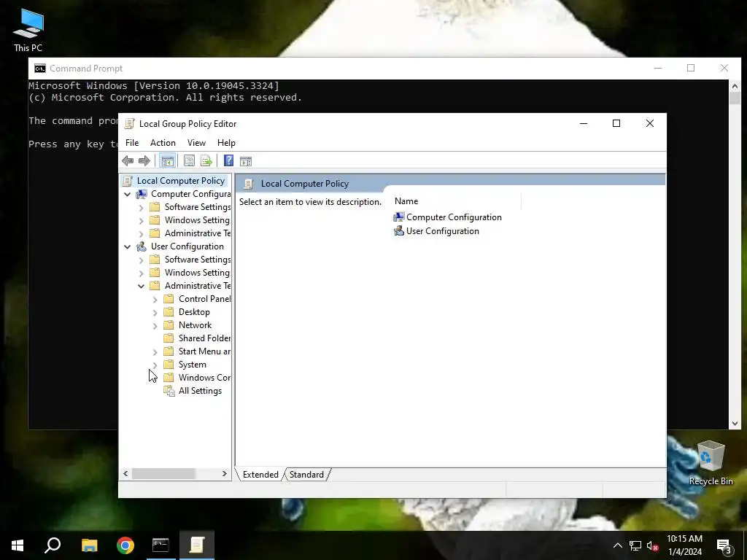
Task: Click the Back arrow in the toolbar
Action: (x=128, y=161)
